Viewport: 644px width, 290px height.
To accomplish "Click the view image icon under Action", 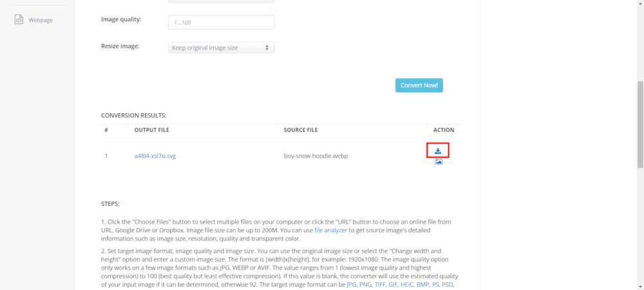I will 439,162.
